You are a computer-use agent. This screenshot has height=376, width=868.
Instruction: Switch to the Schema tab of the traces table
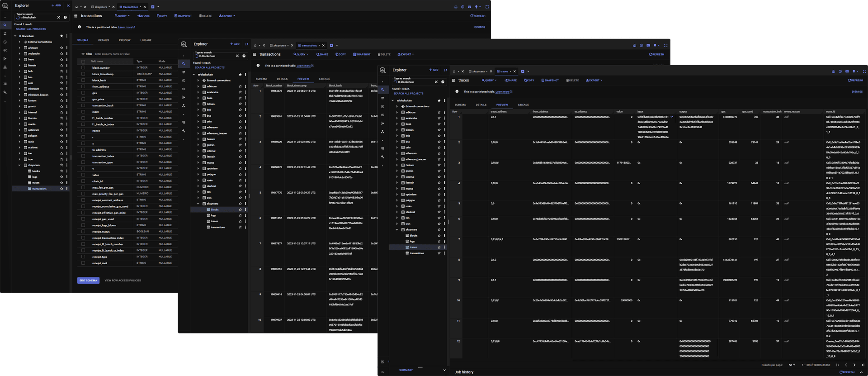(x=460, y=105)
